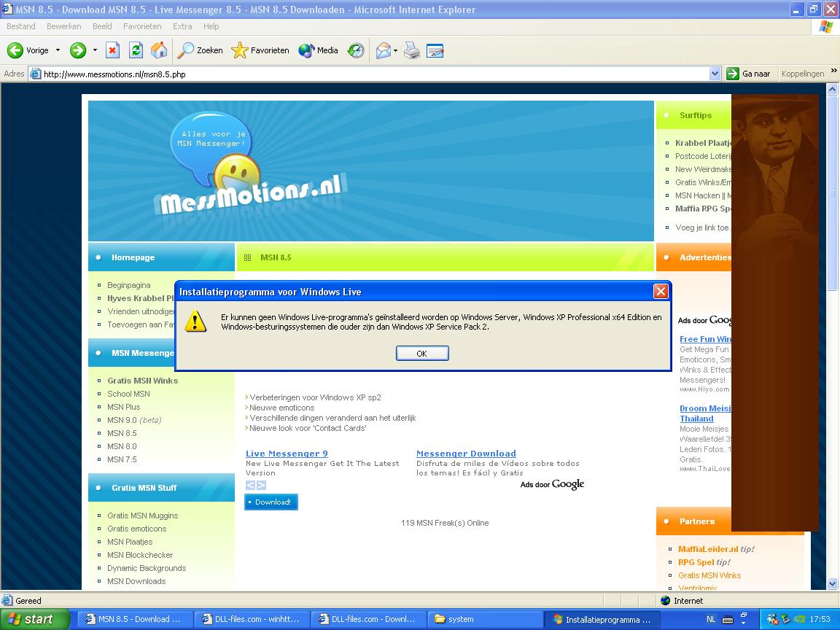
Task: Click the address bar URL field
Action: pyautogui.click(x=375, y=74)
